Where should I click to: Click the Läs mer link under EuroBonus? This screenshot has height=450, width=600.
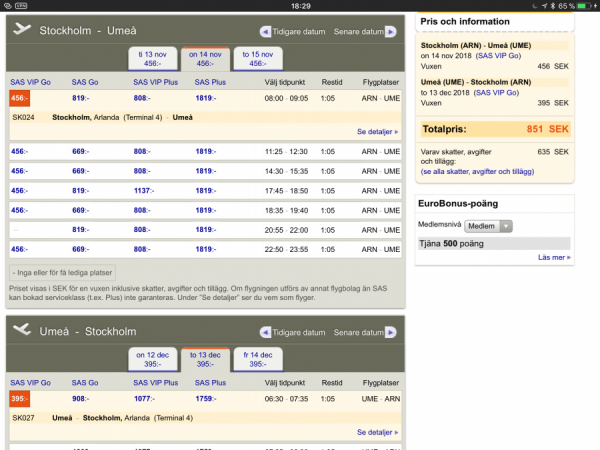coord(553,257)
